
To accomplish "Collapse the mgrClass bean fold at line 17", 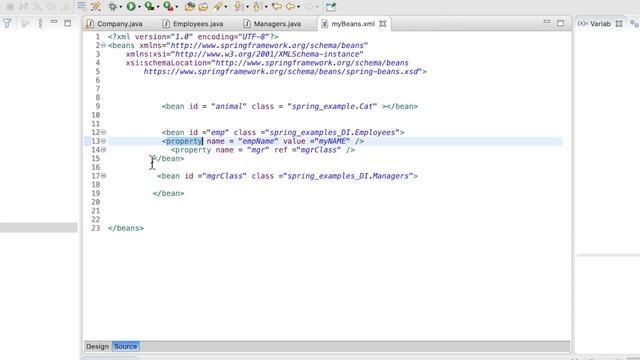I will pos(103,176).
